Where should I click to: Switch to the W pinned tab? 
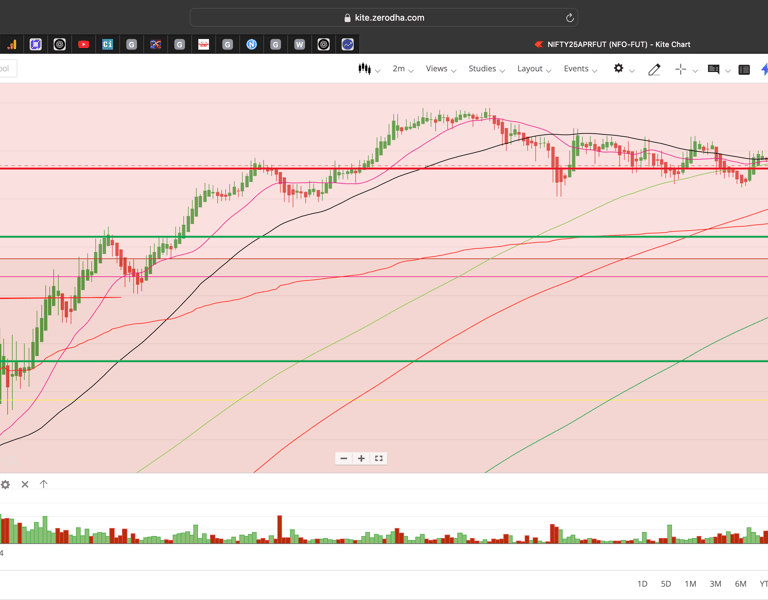pos(299,45)
